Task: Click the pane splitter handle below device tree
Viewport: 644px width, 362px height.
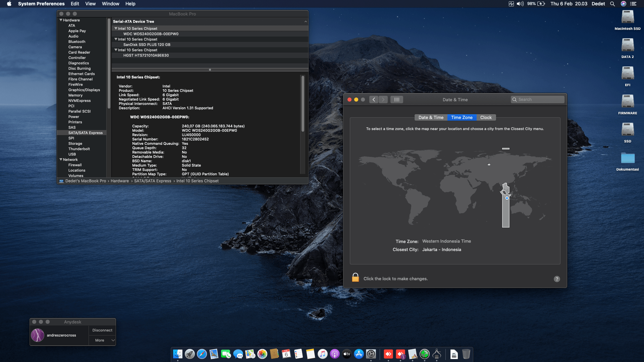Action: 210,70
